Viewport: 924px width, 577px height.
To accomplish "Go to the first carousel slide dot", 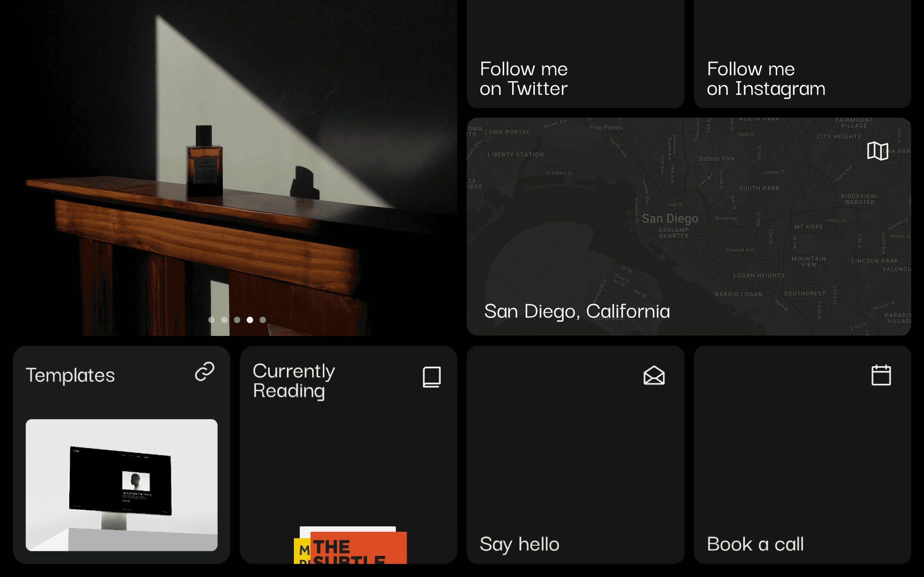I will point(211,320).
